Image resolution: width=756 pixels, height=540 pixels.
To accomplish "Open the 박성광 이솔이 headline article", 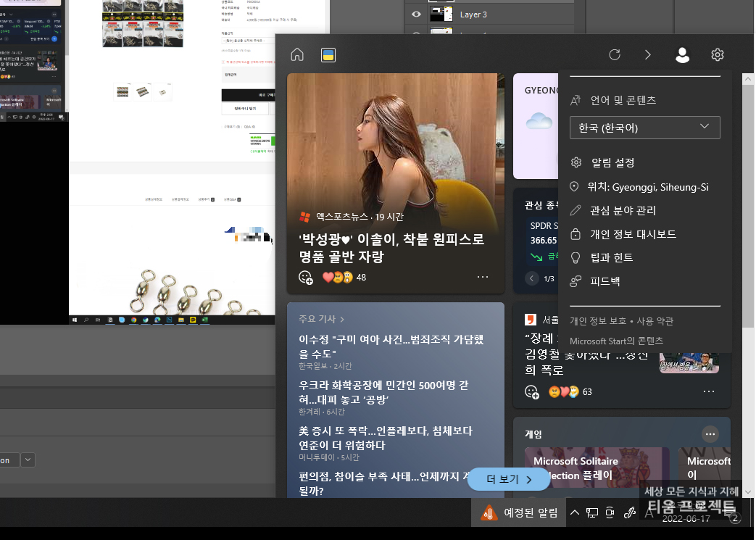I will (x=391, y=248).
